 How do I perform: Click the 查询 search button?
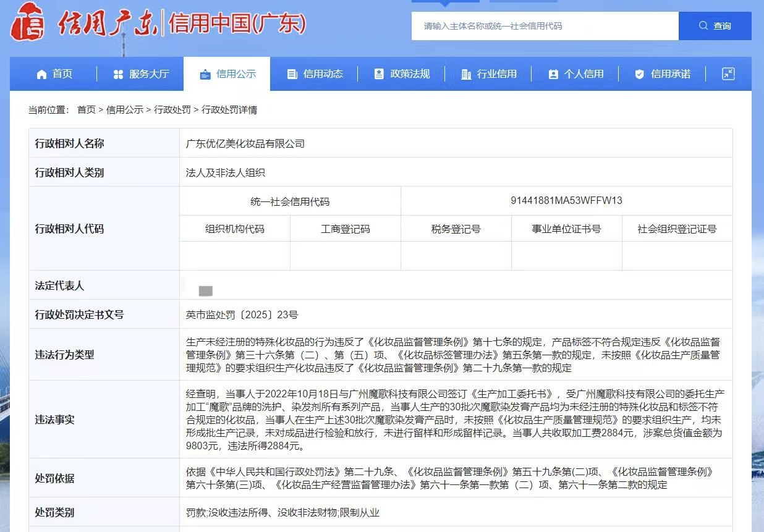715,26
